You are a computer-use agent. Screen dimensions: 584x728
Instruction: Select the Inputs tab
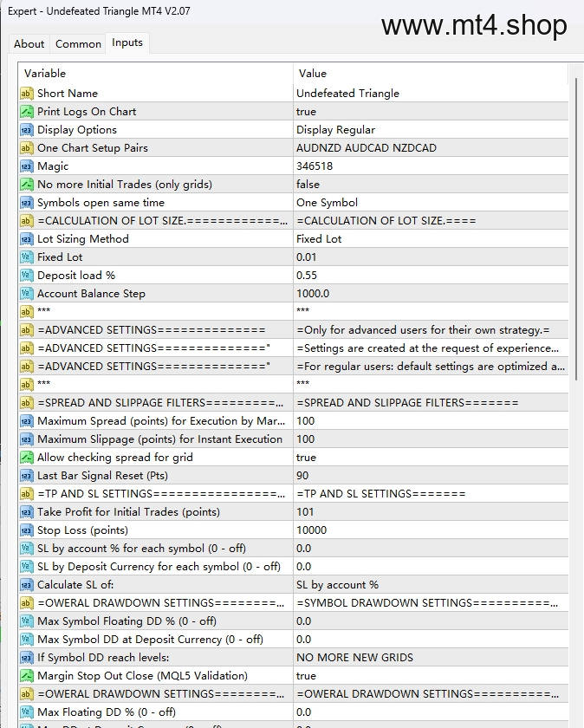(127, 42)
